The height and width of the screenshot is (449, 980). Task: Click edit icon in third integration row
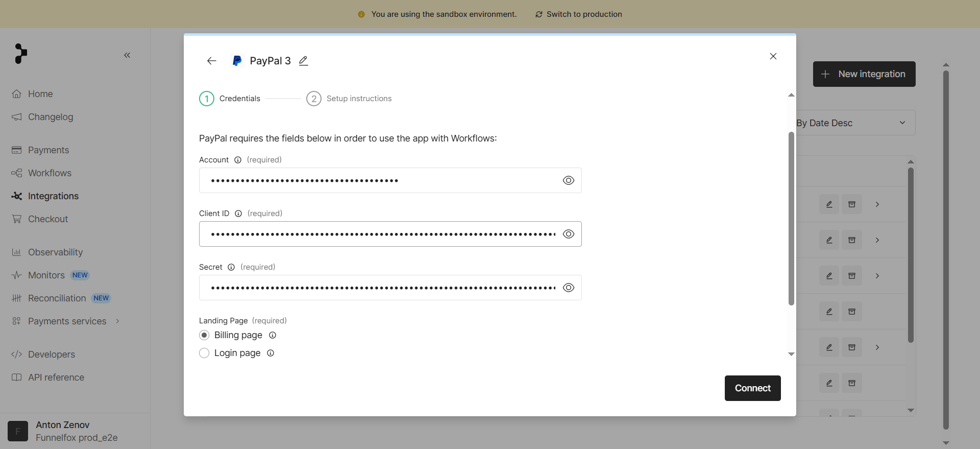(829, 276)
